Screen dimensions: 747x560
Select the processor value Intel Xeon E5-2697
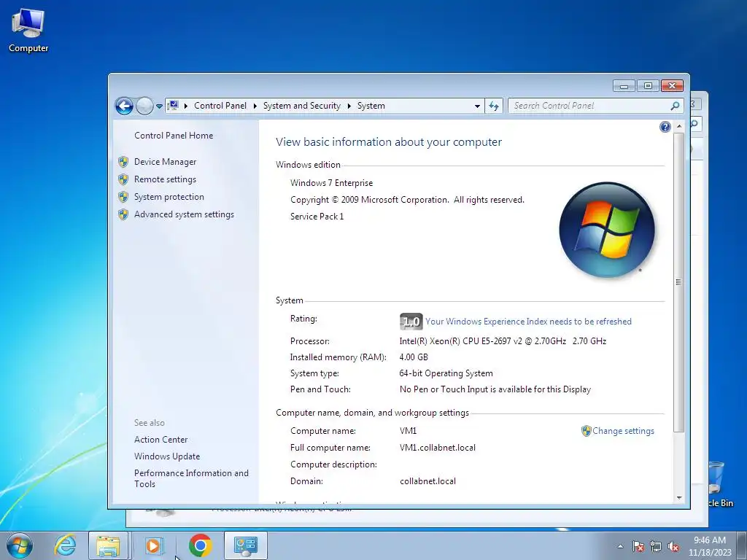coord(503,341)
